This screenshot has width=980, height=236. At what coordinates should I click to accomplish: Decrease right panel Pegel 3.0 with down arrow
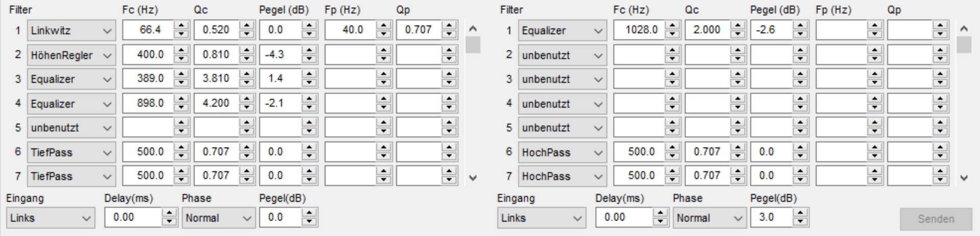click(800, 222)
